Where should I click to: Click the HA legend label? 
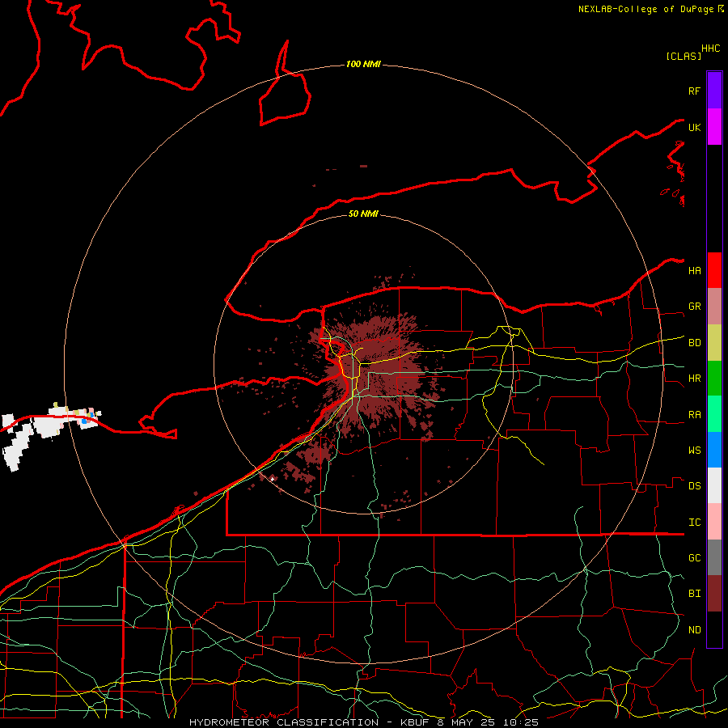[694, 271]
